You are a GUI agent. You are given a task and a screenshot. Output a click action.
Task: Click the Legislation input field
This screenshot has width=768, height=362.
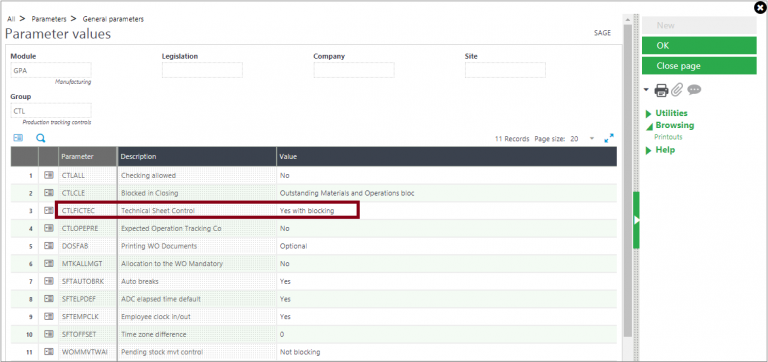tap(202, 70)
